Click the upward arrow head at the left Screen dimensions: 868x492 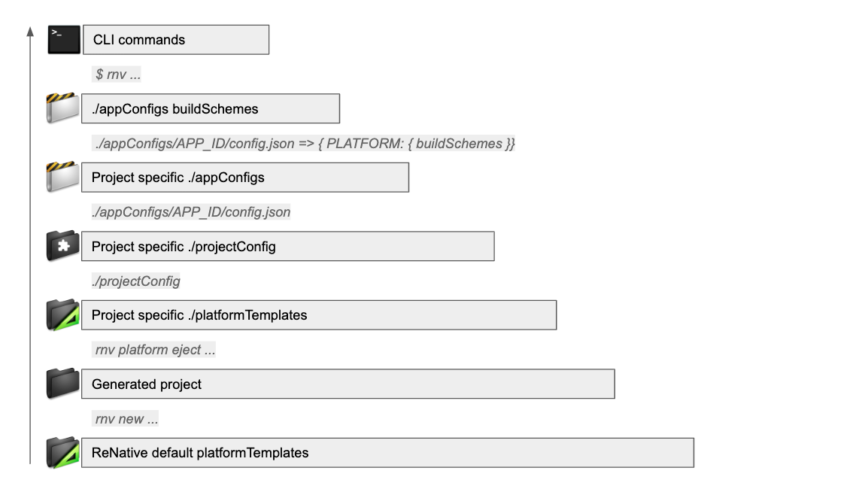pyautogui.click(x=30, y=32)
